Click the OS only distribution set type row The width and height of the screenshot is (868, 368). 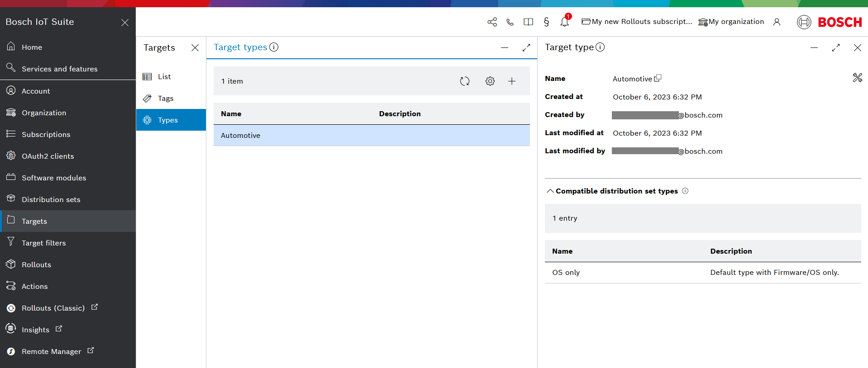702,273
